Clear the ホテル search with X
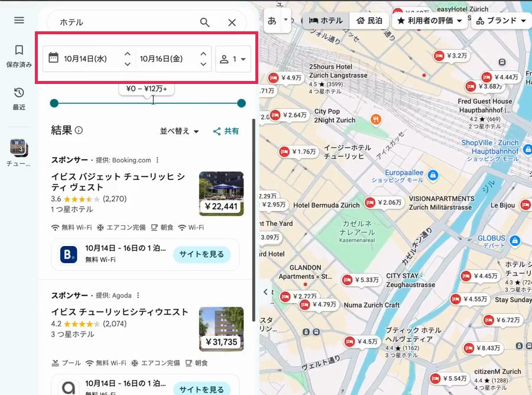Image resolution: width=532 pixels, height=395 pixels. pos(232,22)
